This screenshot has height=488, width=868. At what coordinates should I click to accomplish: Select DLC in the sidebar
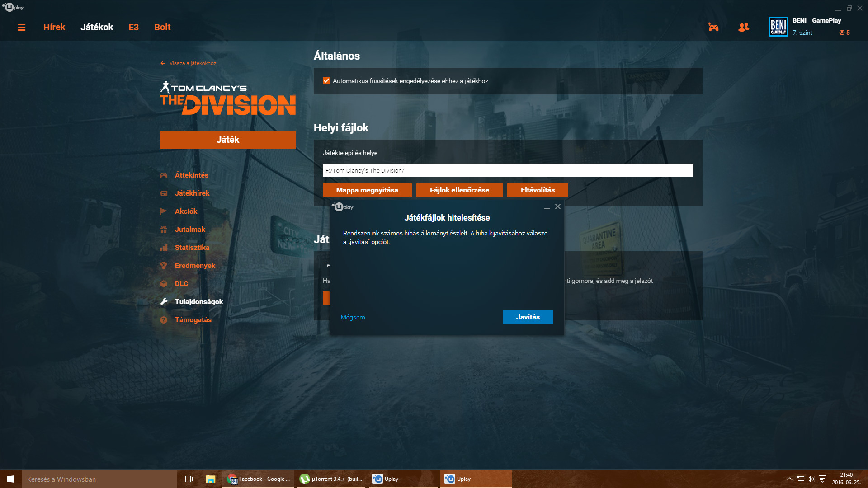coord(181,284)
